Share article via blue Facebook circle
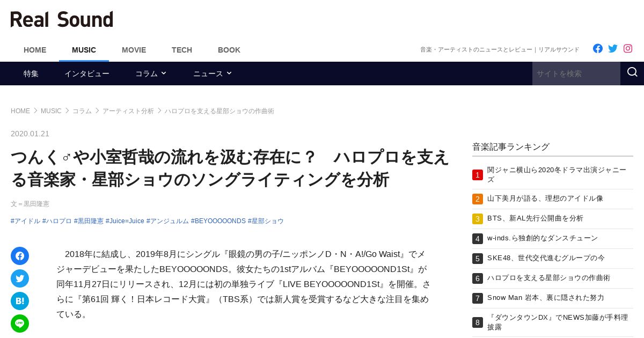The image size is (644, 338). [20, 256]
